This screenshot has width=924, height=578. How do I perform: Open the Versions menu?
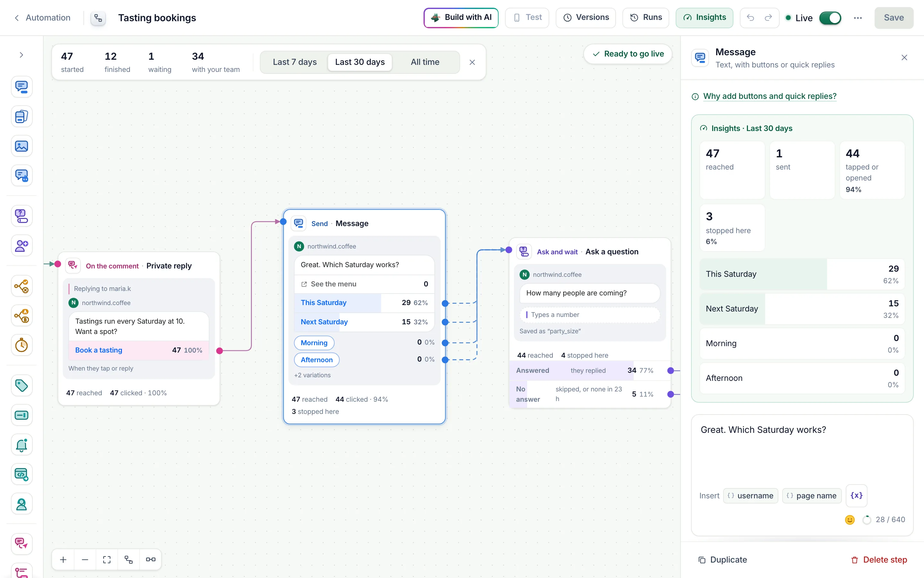click(x=586, y=18)
